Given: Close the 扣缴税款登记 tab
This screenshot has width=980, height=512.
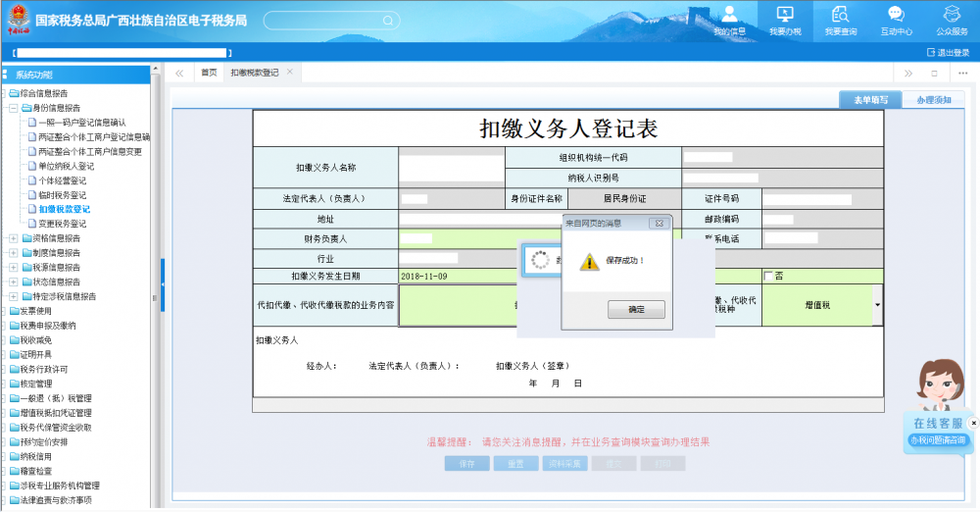Looking at the screenshot, I should tap(290, 72).
